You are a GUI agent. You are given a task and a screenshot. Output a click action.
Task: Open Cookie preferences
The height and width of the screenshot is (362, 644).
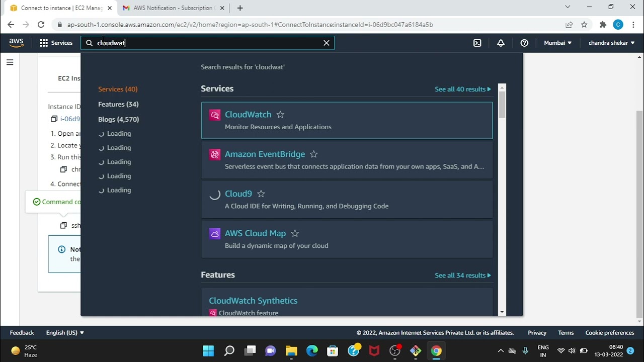[x=610, y=333]
